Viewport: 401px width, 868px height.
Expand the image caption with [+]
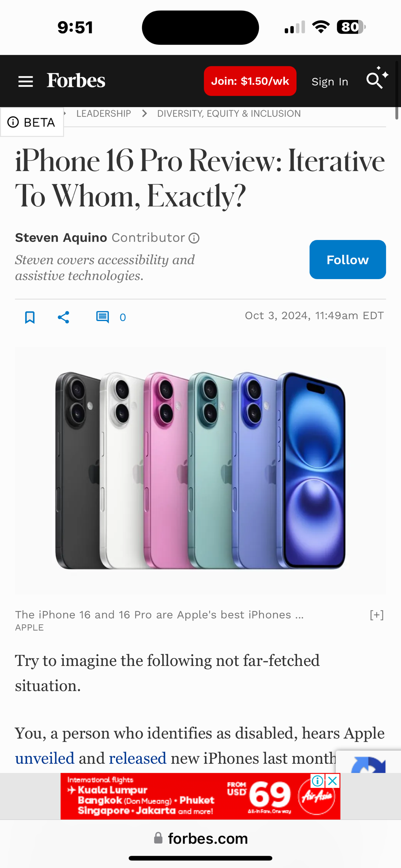tap(377, 615)
